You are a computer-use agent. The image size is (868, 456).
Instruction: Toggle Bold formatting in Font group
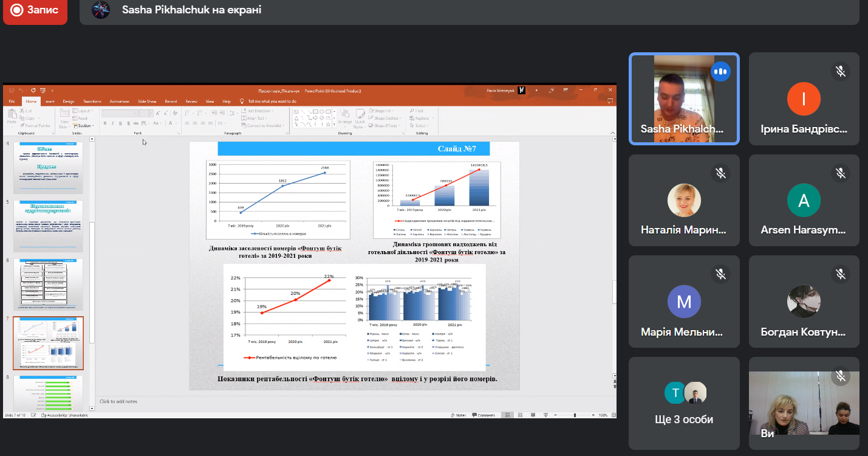pyautogui.click(x=104, y=123)
